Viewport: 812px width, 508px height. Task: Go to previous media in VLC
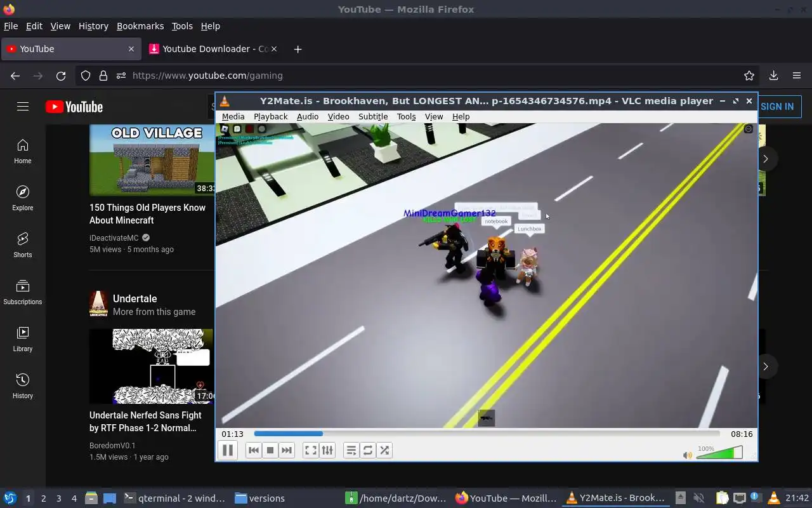[253, 450]
